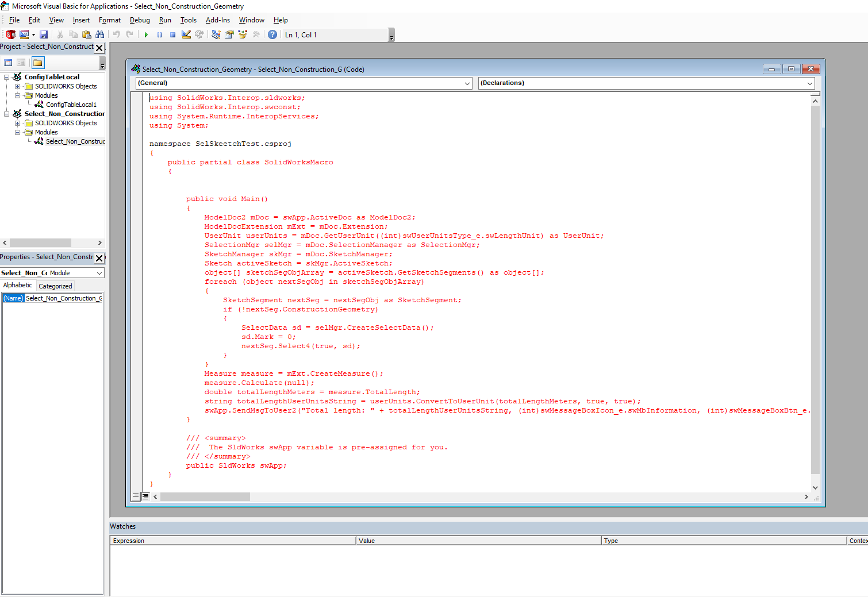Screen dimensions: 868x597
Task: Open the Properties Window toolbar icon
Action: pyautogui.click(x=229, y=34)
